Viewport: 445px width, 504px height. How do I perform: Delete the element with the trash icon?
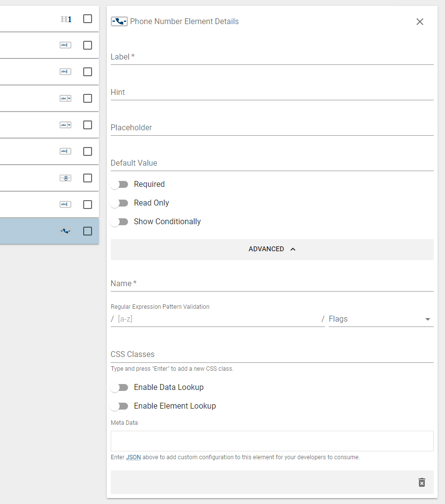point(421,482)
